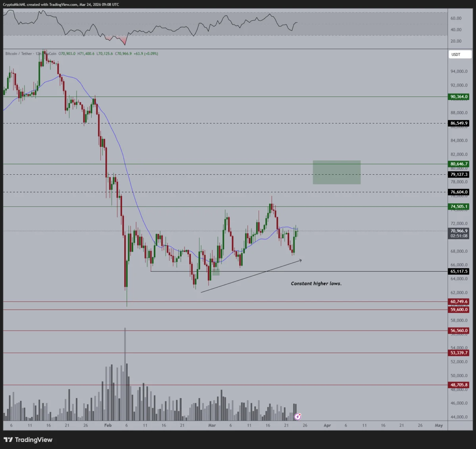Click the pink lightning event icon
The height and width of the screenshot is (449, 476).
pyautogui.click(x=298, y=416)
